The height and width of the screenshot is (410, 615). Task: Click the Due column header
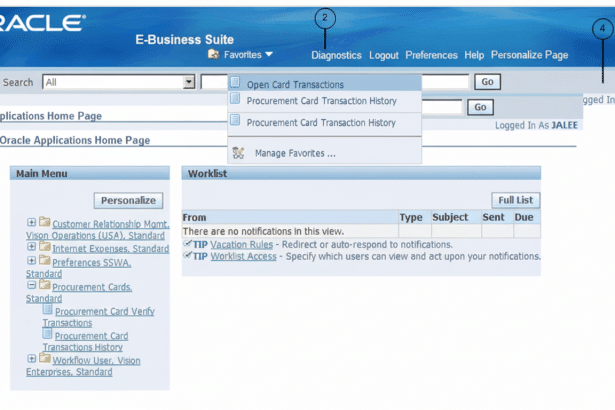tap(527, 217)
